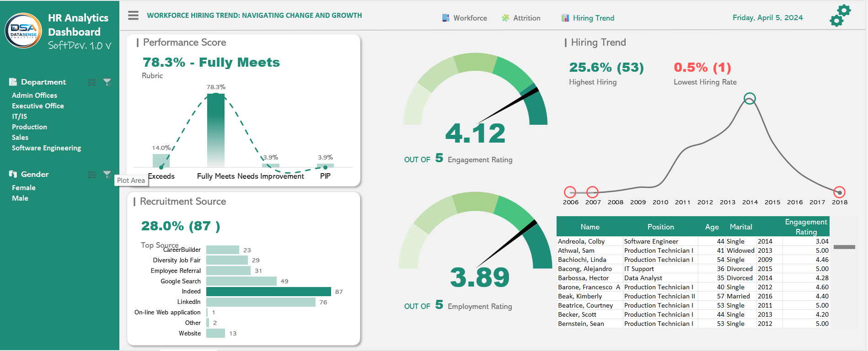
Task: Open the Workforce tab
Action: pyautogui.click(x=470, y=18)
